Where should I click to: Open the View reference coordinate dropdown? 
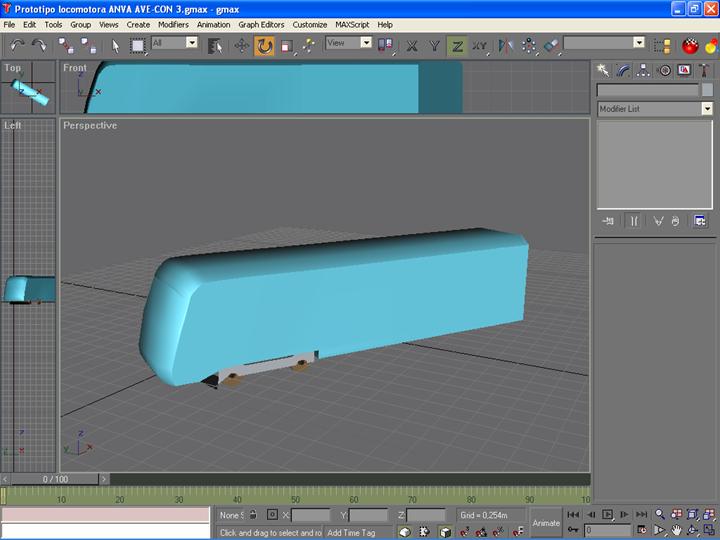coord(365,43)
